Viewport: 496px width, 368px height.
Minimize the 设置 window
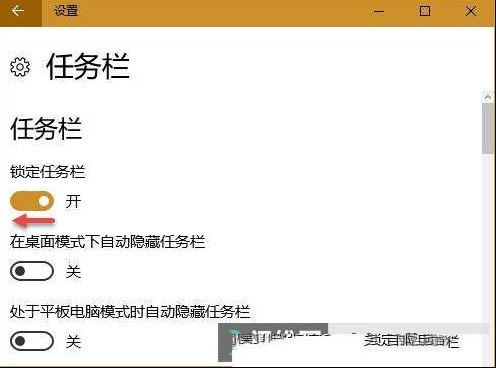point(379,12)
